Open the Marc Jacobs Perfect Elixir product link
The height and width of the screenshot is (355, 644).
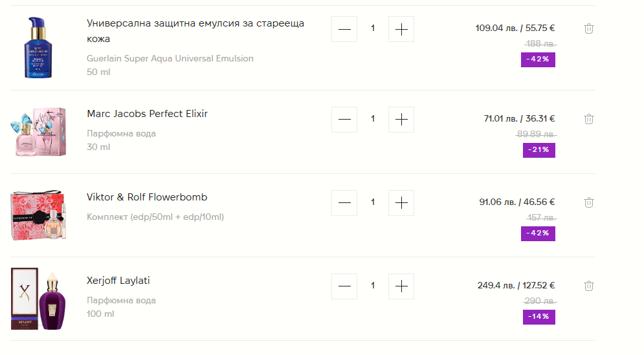(147, 114)
